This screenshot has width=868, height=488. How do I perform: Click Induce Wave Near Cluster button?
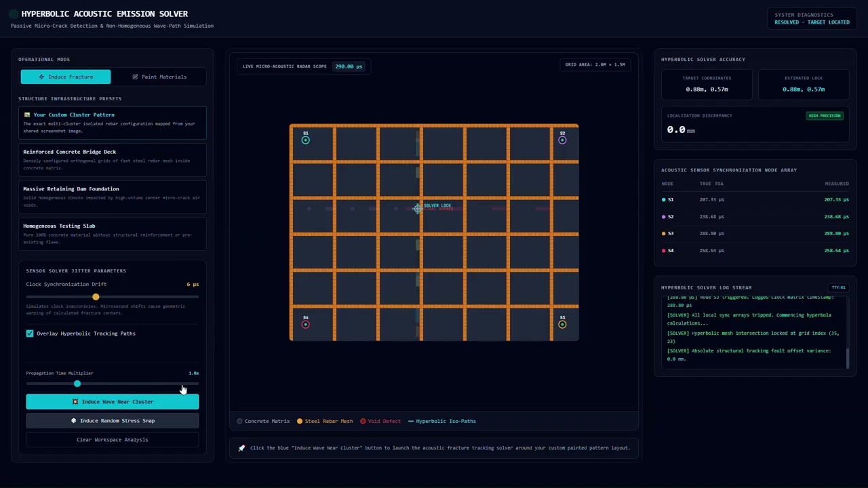click(113, 402)
